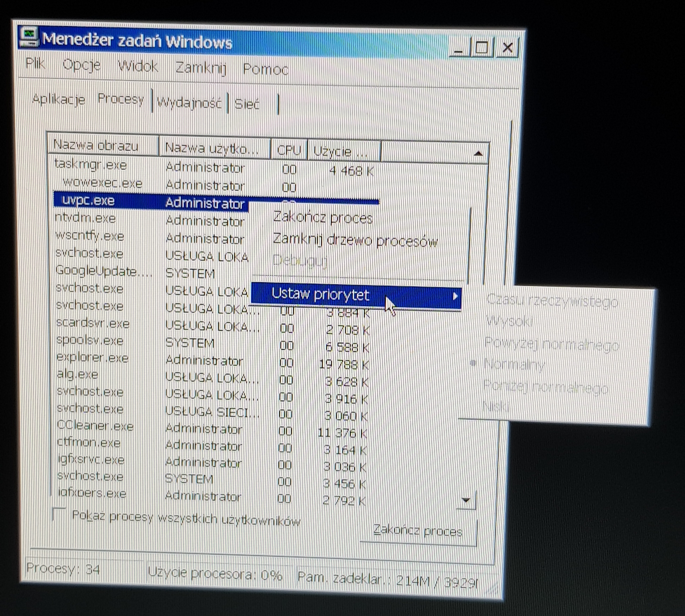Switch to the Sieć tab
The width and height of the screenshot is (685, 616).
[x=247, y=104]
